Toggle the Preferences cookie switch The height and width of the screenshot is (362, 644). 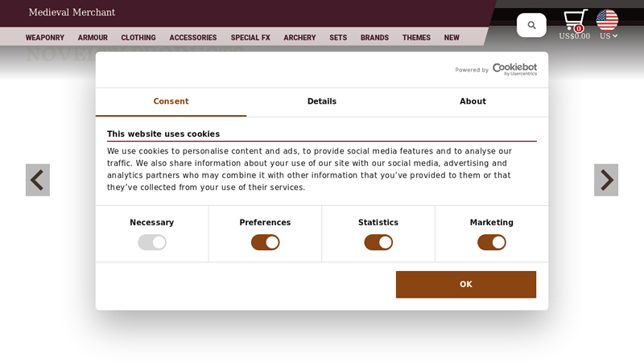click(266, 243)
